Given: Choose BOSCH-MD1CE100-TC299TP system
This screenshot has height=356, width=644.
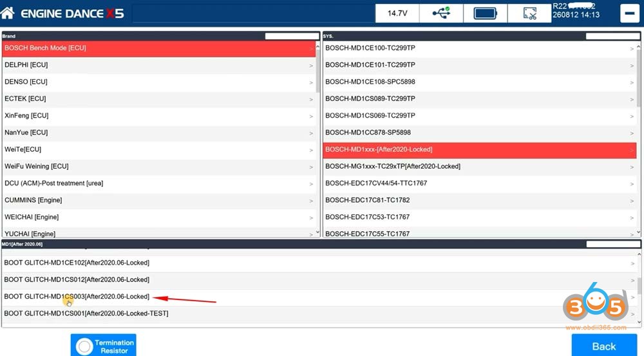Looking at the screenshot, I should tap(479, 48).
